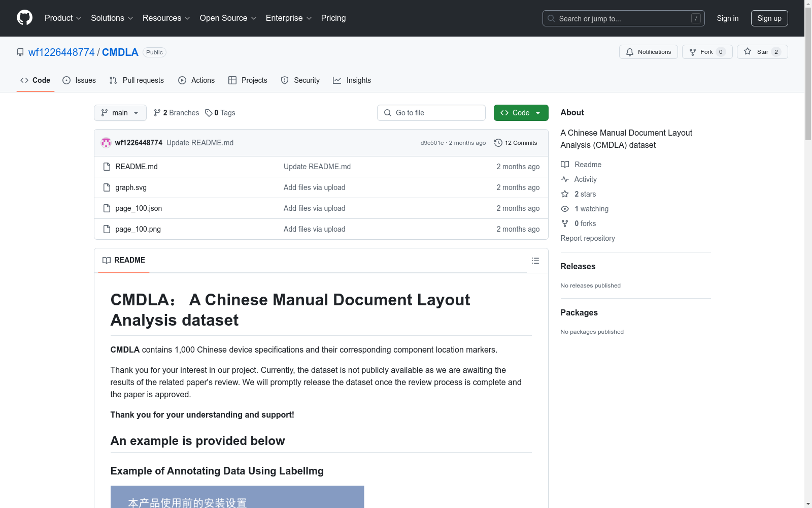
Task: Expand the Resources menu
Action: point(166,18)
